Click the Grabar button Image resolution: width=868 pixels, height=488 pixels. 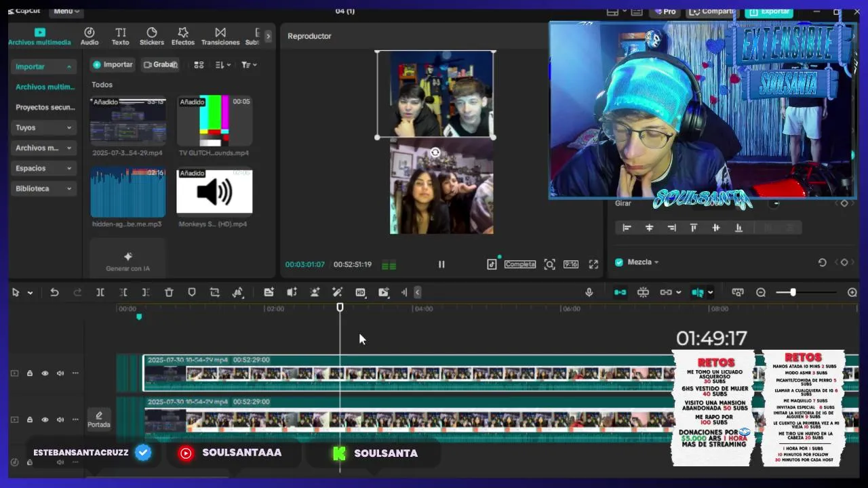161,64
